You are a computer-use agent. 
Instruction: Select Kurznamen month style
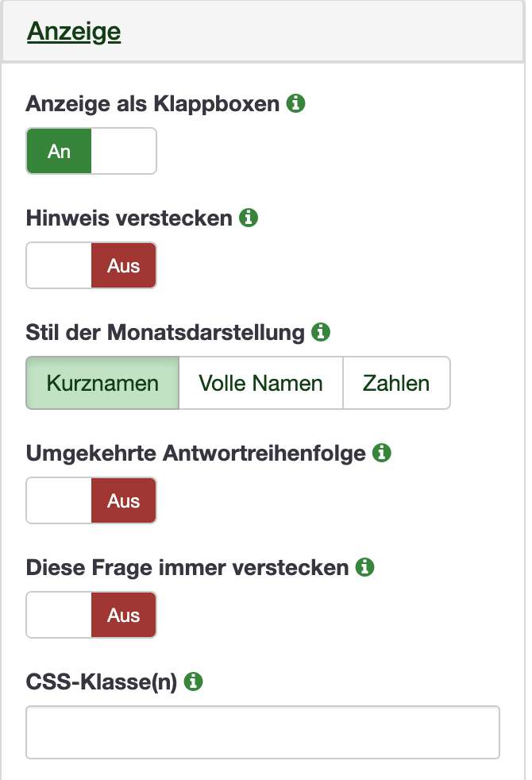(x=102, y=383)
